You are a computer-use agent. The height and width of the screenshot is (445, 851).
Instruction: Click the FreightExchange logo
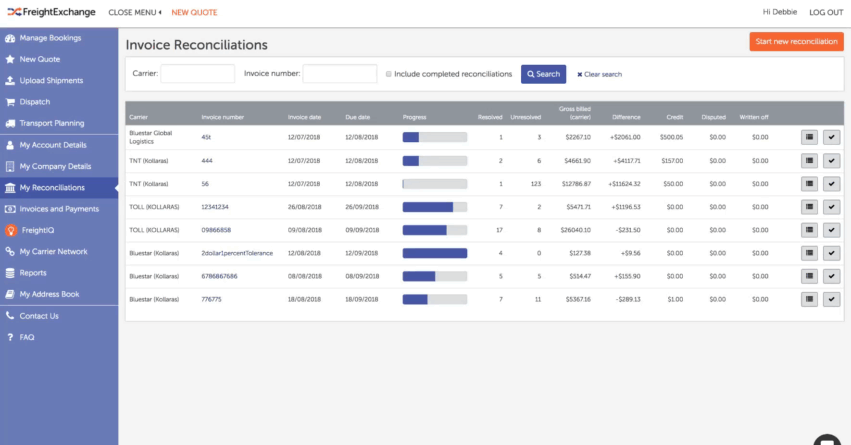point(51,12)
